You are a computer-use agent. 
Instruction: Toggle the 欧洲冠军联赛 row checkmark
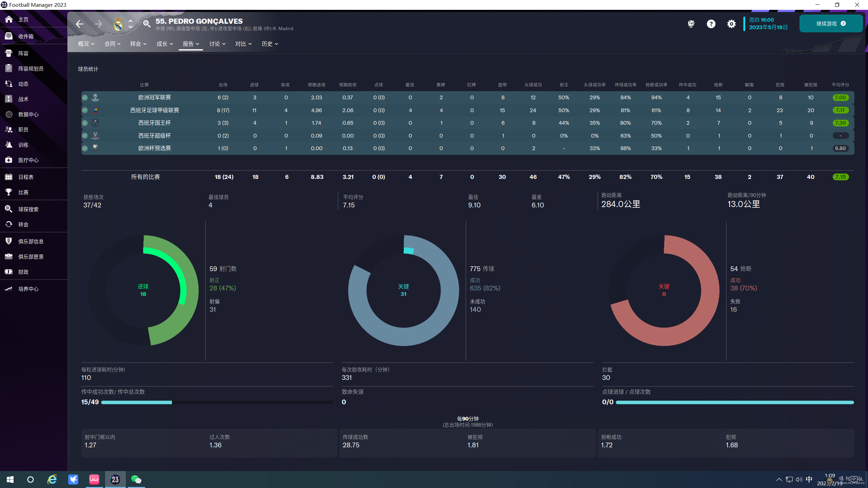pos(85,98)
